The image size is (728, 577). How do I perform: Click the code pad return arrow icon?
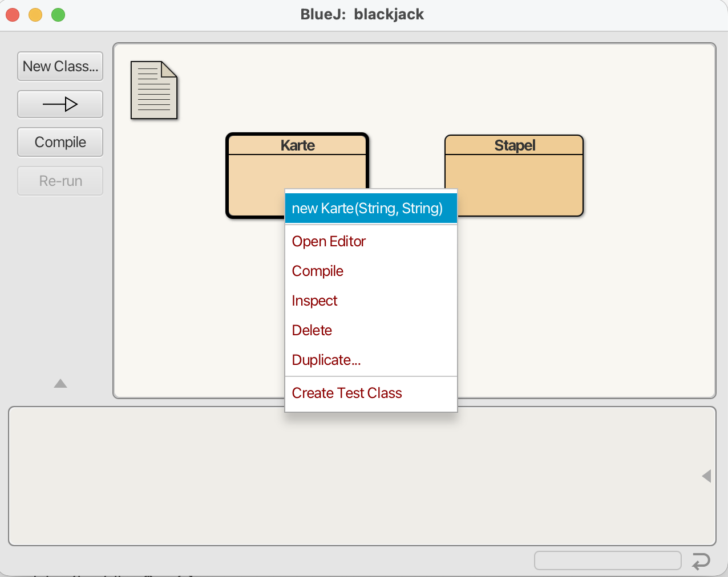click(701, 561)
